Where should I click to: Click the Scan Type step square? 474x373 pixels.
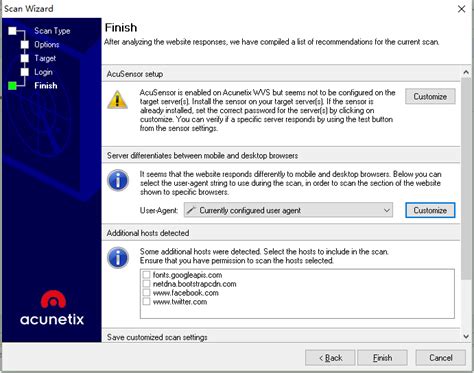click(x=12, y=31)
